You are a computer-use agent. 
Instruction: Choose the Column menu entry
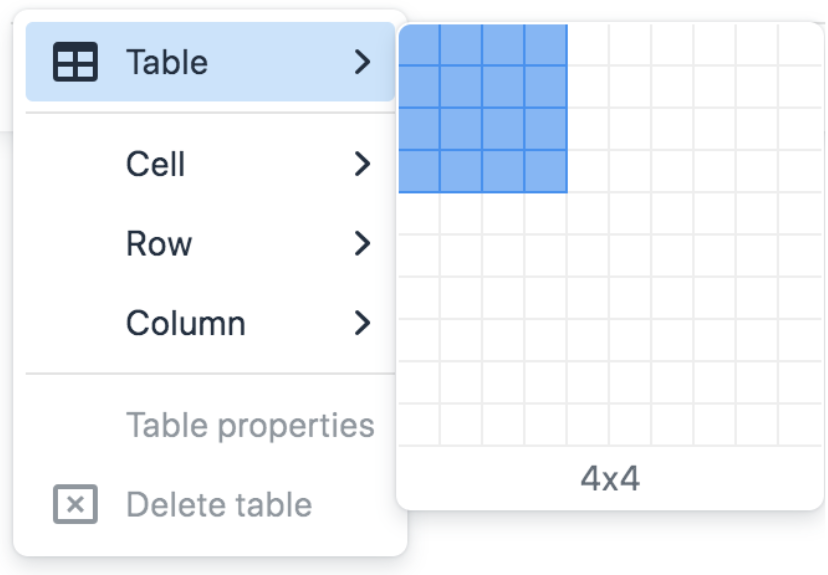186,324
